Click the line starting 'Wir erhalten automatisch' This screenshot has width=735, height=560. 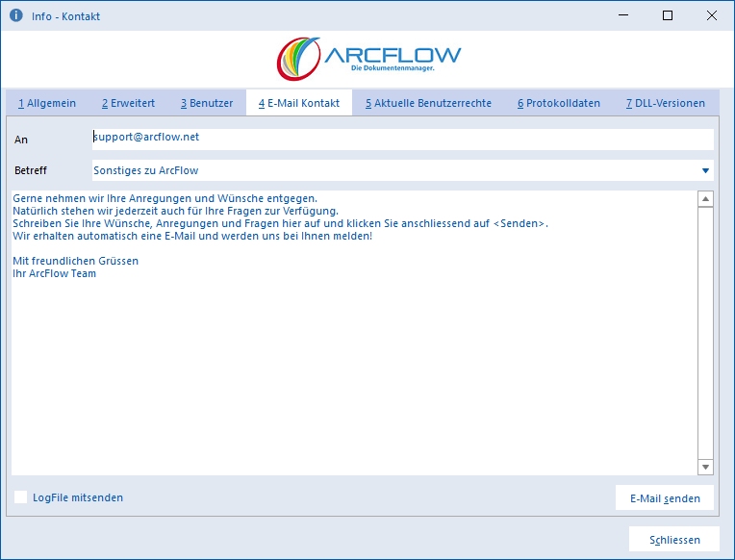[x=192, y=236]
